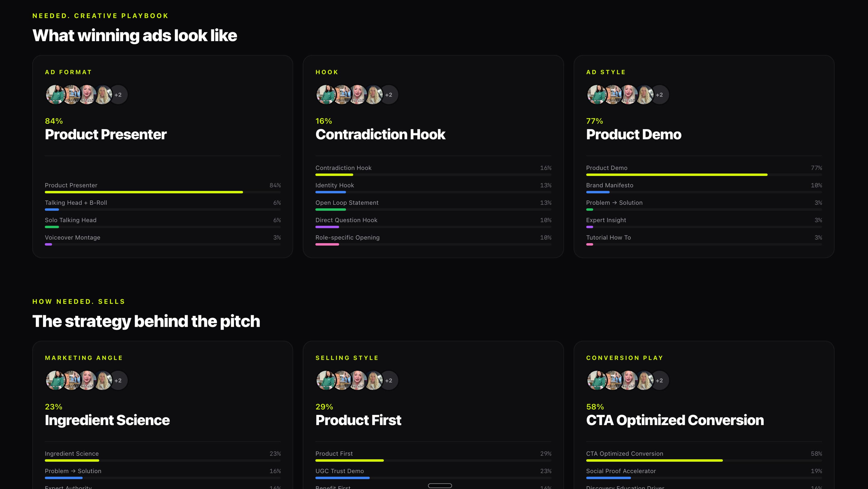
Task: Open first avatar in Conversion Play card
Action: pyautogui.click(x=596, y=380)
